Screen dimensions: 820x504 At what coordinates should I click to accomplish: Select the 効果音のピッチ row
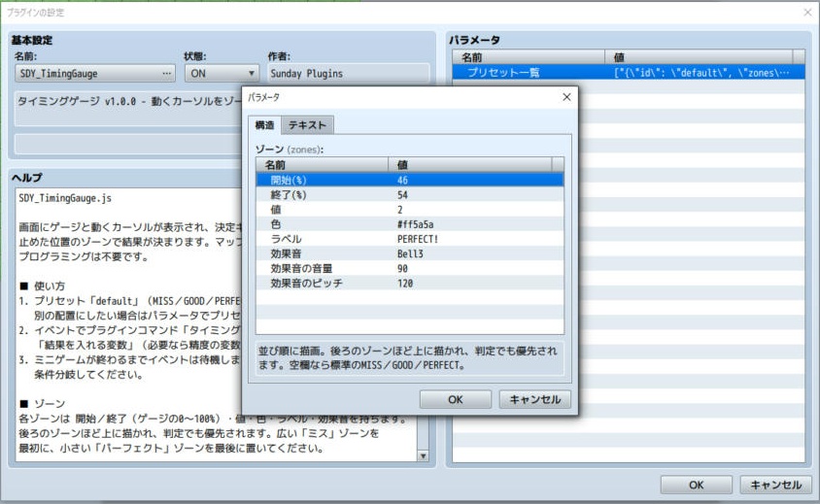[409, 283]
